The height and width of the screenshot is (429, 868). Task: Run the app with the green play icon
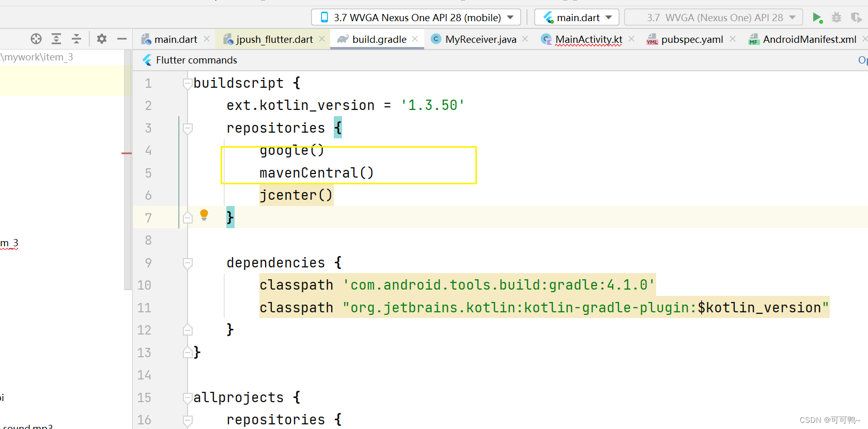[x=817, y=18]
